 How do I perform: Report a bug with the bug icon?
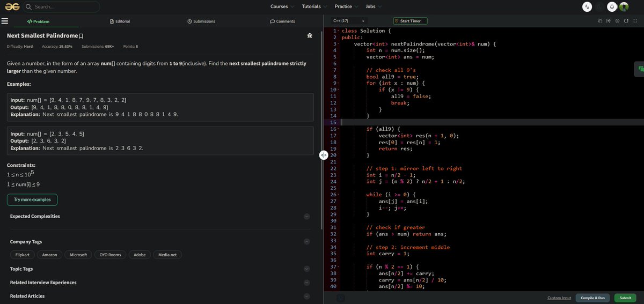coord(310,35)
